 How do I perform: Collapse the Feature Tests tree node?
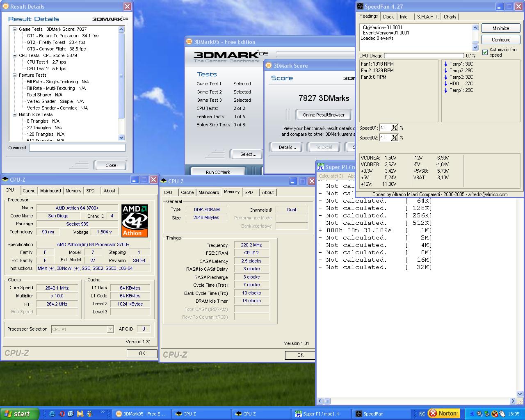15,75
